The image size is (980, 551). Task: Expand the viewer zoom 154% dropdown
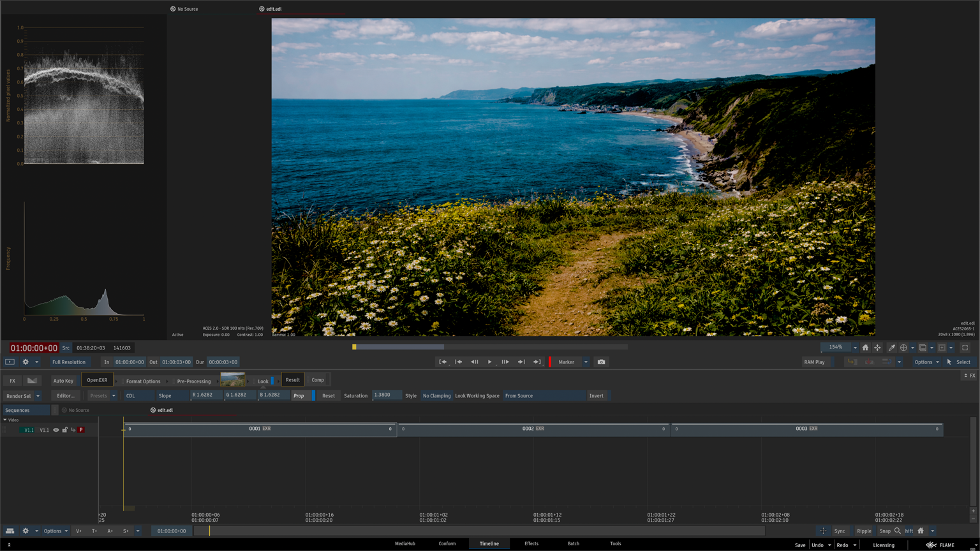tap(855, 348)
